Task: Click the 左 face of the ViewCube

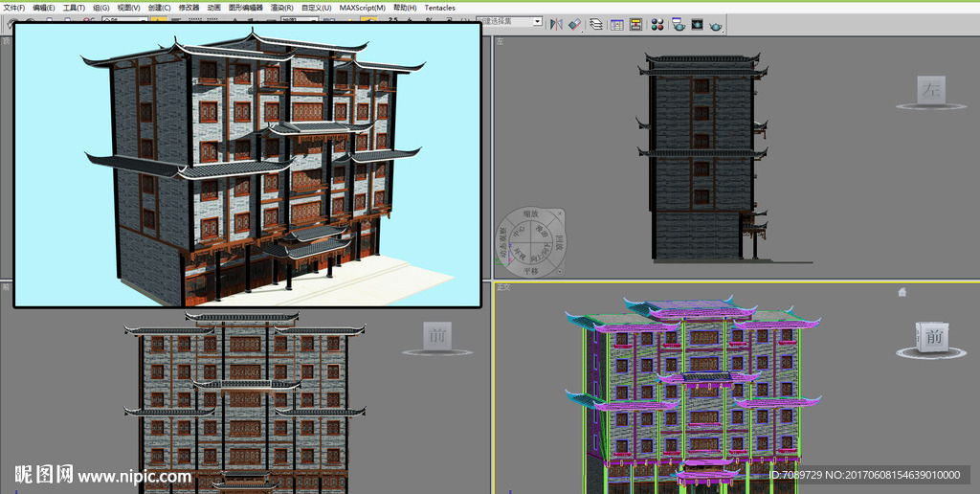Action: click(x=931, y=91)
